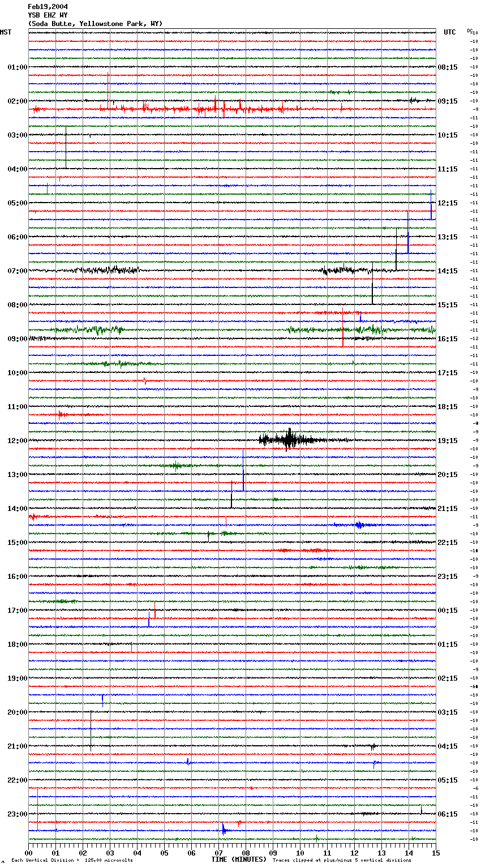Select the '20:00' MST hour label
The image size is (481, 868).
coord(17,712)
